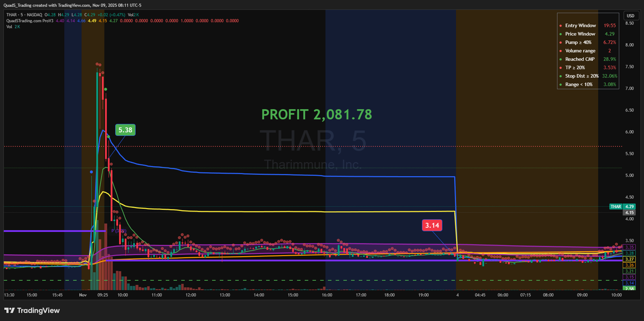This screenshot has height=321, width=644.
Task: Click the 16:00 label on the time axis
Action: (327, 295)
